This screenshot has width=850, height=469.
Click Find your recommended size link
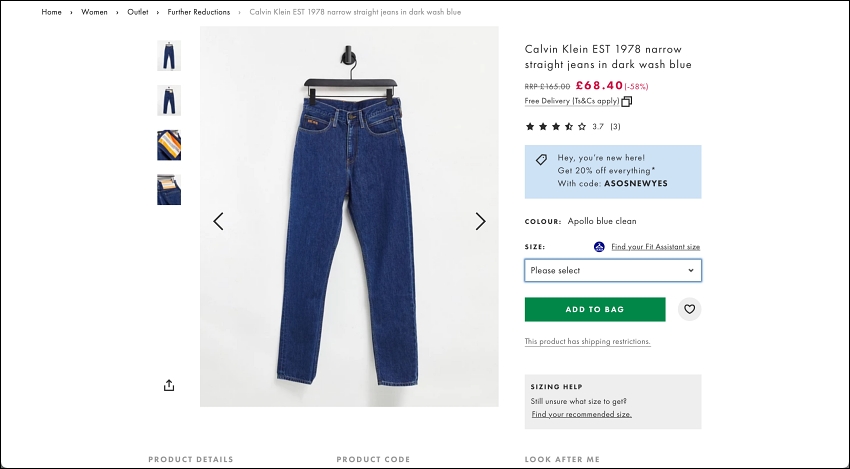(581, 414)
